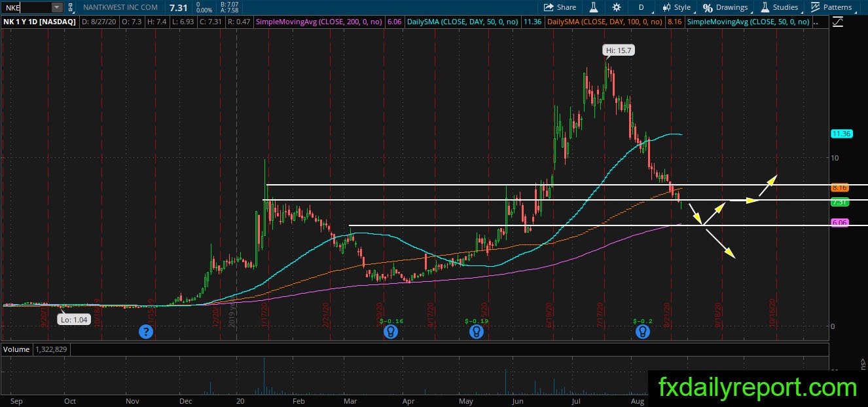
Task: Click the H: 7.4 high value
Action: click(158, 22)
